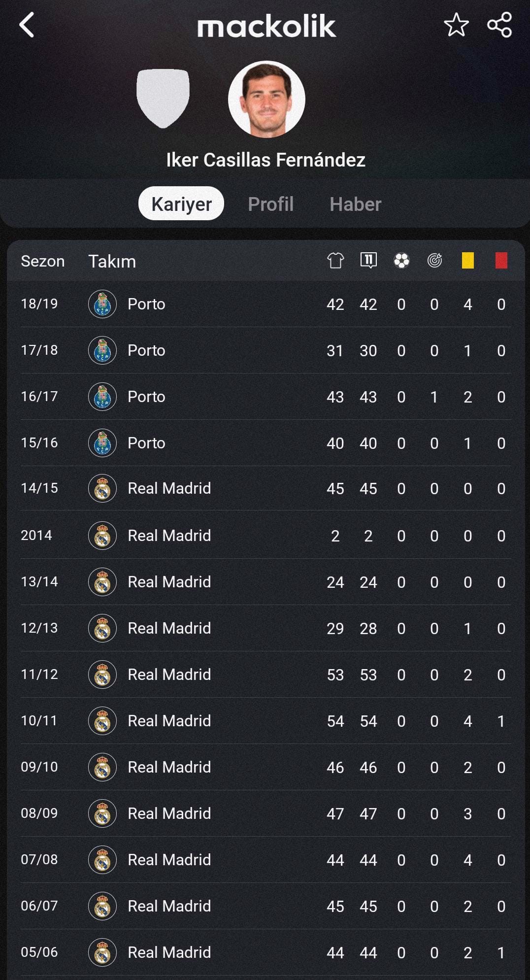Screen dimensions: 530x980
Task: Tap the target assists column icon
Action: point(434,260)
